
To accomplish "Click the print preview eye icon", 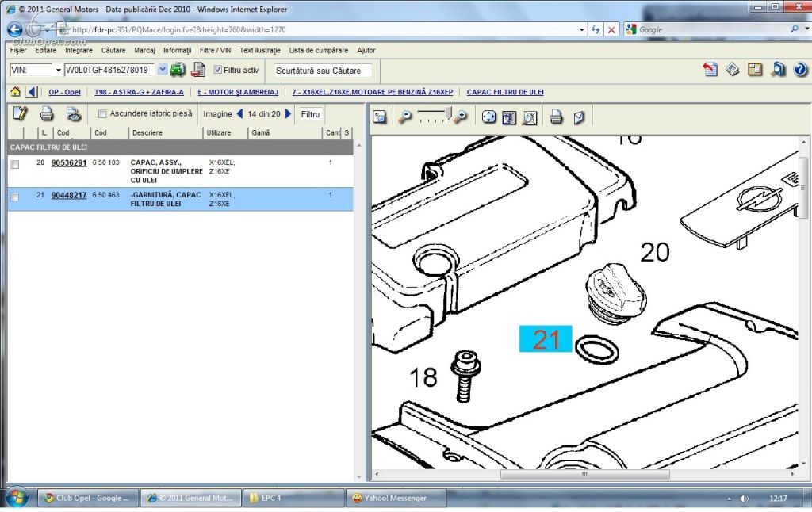I will point(74,114).
